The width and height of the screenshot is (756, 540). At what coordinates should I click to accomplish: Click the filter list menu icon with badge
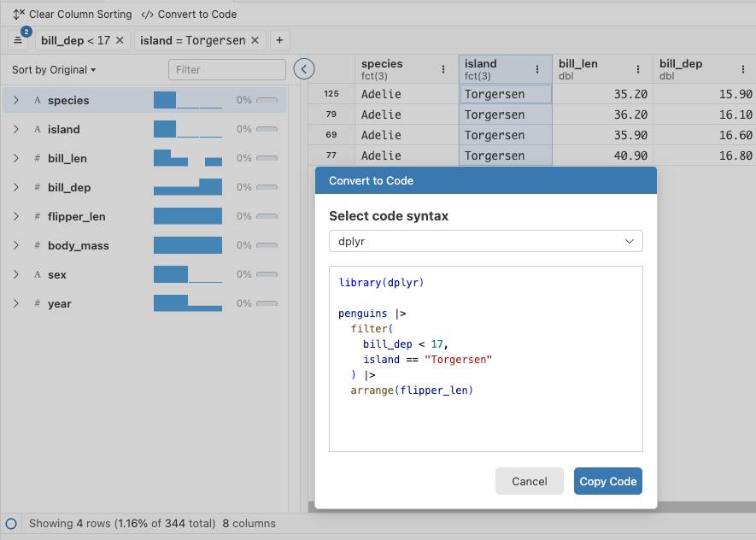[x=18, y=40]
